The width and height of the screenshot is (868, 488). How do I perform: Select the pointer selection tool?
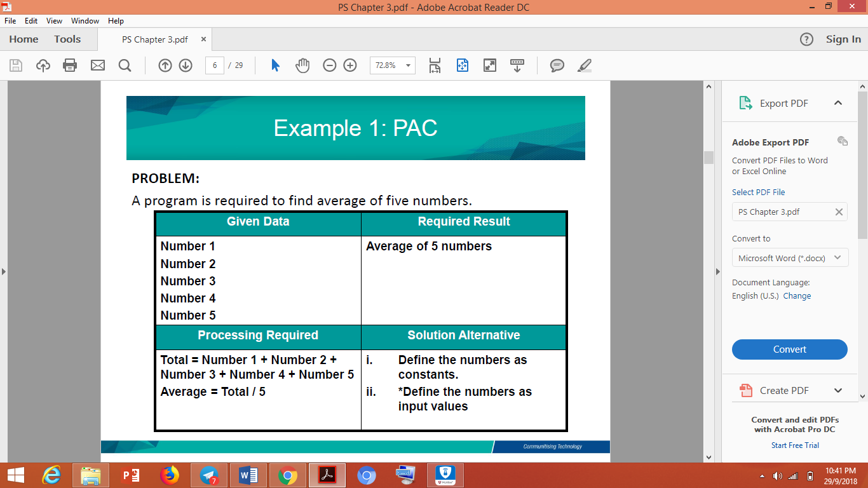[x=275, y=65]
